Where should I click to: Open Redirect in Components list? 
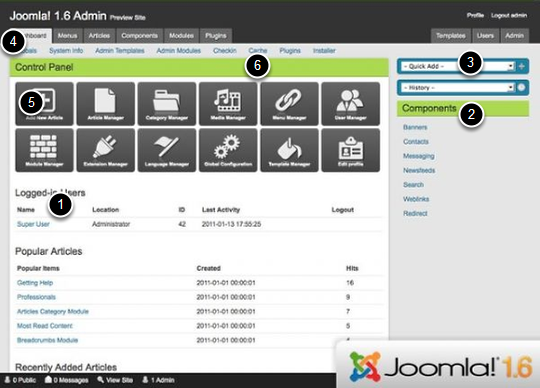click(415, 213)
